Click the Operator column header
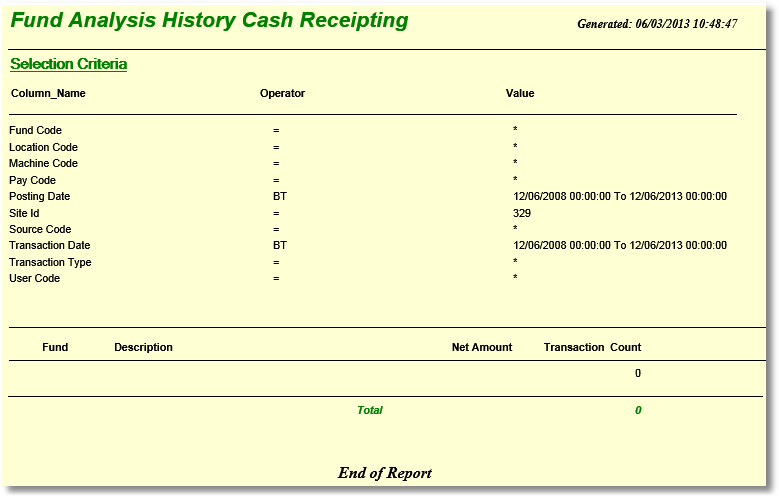 coord(282,94)
